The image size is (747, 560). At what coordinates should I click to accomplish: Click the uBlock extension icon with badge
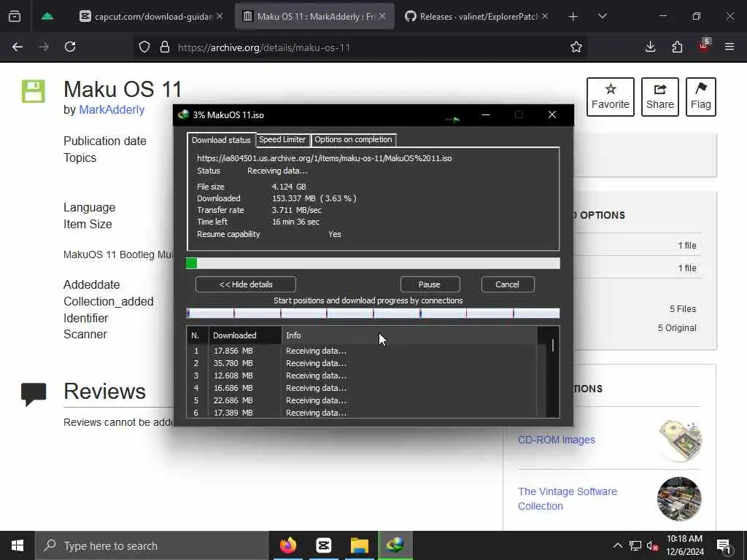pos(704,46)
